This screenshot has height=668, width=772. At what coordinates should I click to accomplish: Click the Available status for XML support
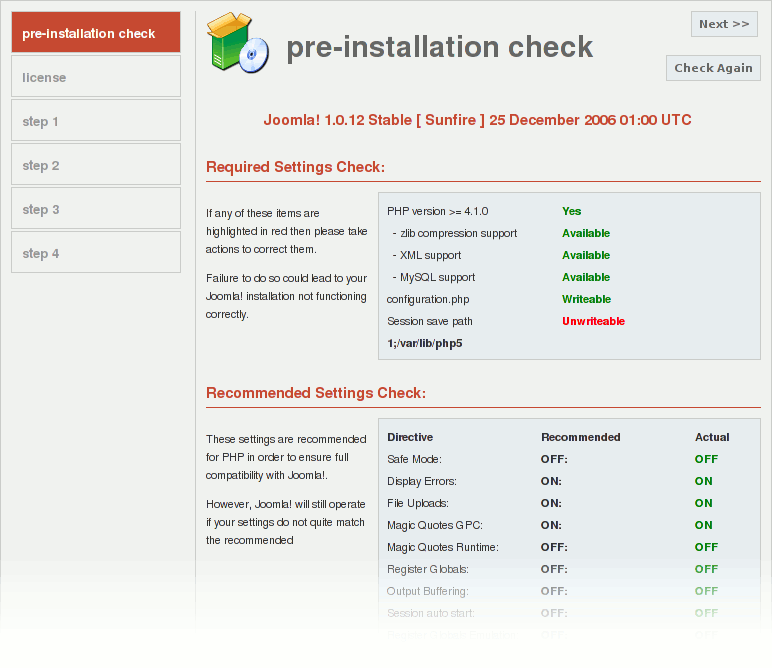click(x=586, y=255)
